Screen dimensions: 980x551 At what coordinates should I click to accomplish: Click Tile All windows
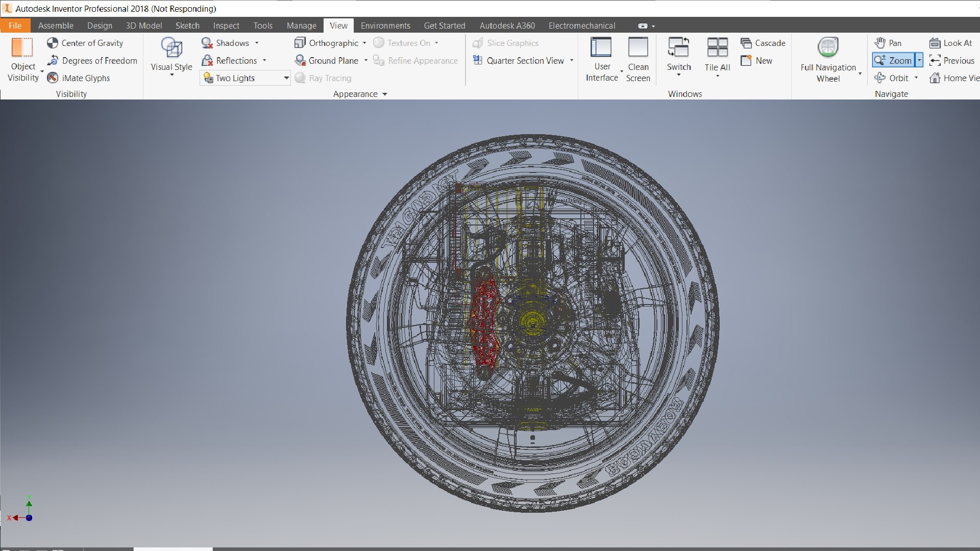pos(718,57)
